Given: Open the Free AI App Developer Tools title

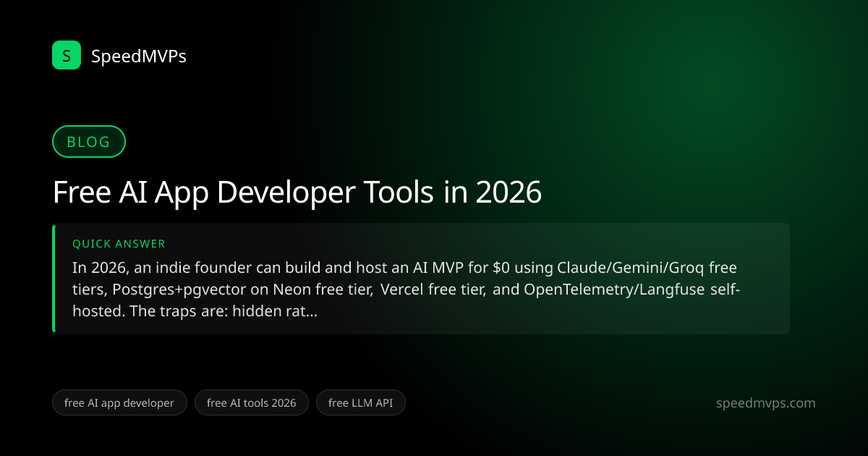Looking at the screenshot, I should tap(297, 193).
